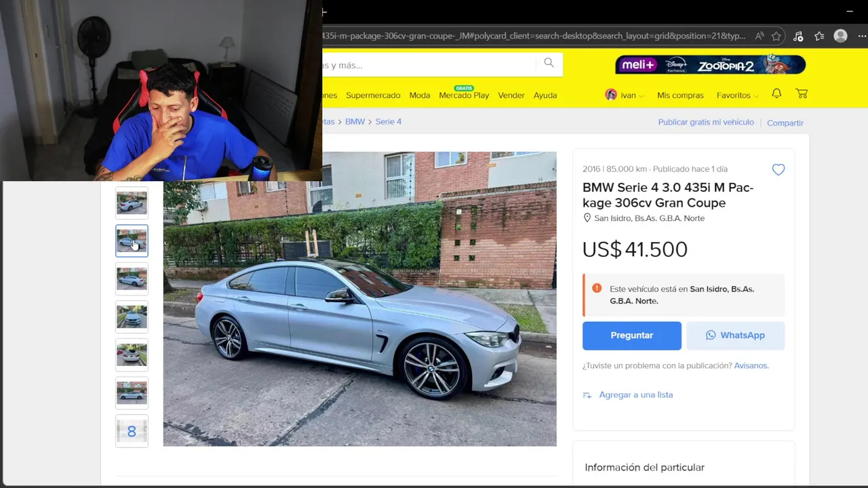868x488 pixels.
Task: Open the Mercado Play menu item
Action: [x=464, y=94]
